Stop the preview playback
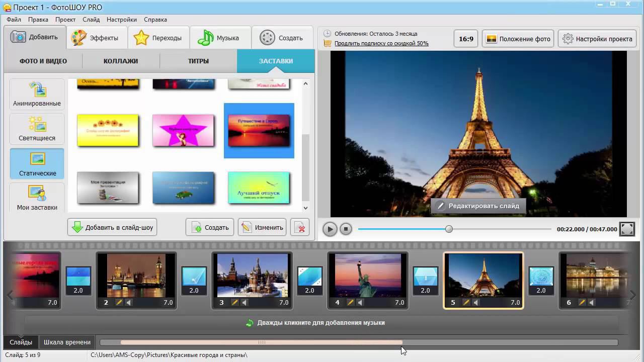The height and width of the screenshot is (362, 644). point(346,229)
